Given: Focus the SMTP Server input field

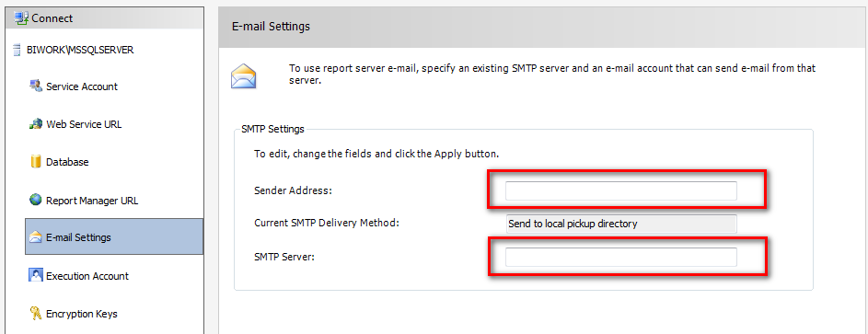Looking at the screenshot, I should [621, 257].
